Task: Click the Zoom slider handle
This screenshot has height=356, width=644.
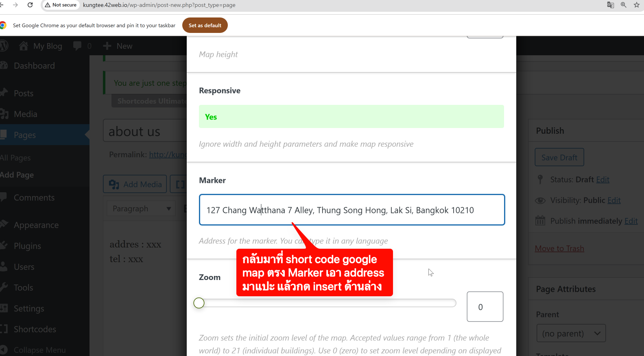Action: coord(199,303)
